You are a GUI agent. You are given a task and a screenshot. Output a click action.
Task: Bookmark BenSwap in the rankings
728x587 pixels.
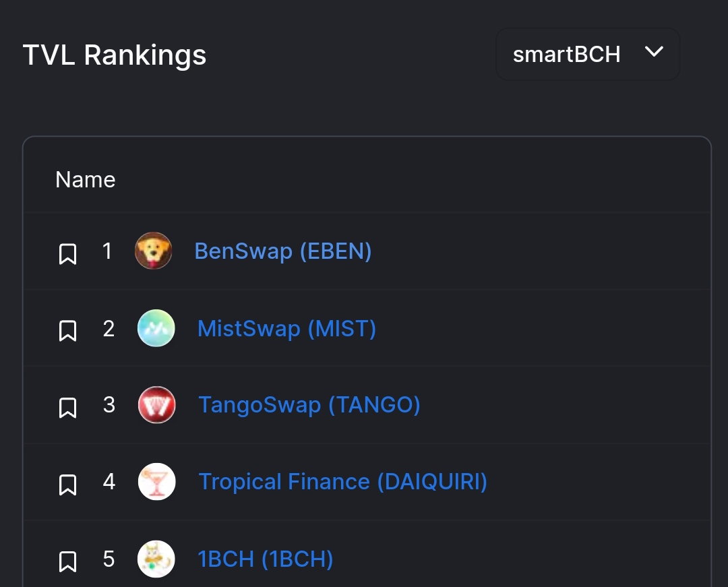pyautogui.click(x=68, y=254)
